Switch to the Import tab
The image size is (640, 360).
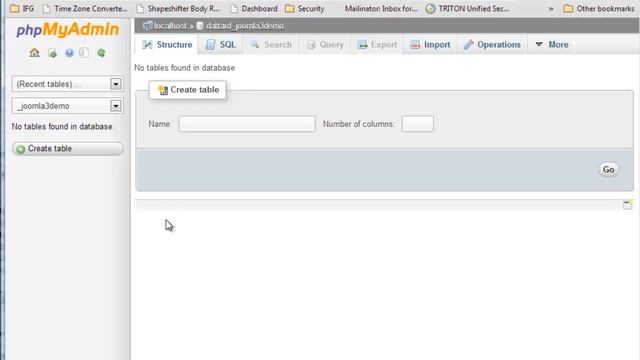pos(430,44)
